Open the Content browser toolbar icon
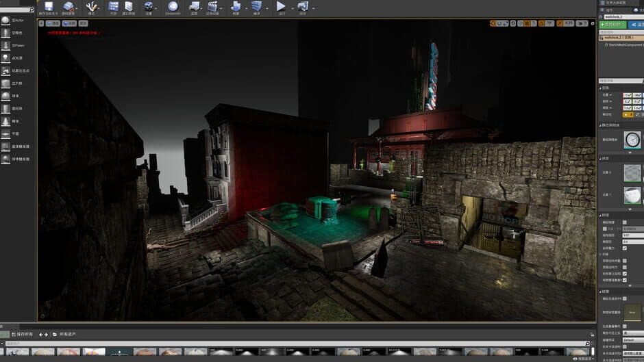Viewport: 644px width, 362px height. tap(113, 6)
